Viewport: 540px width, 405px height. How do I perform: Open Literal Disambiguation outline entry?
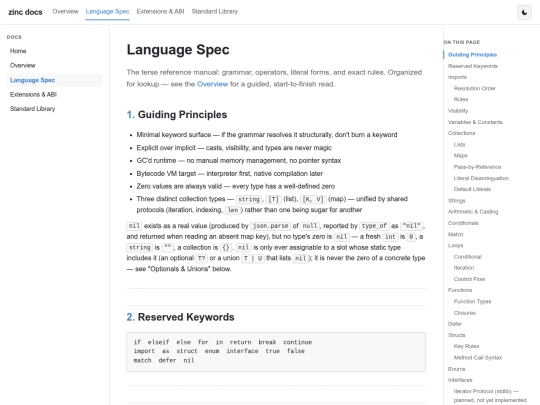coord(481,178)
